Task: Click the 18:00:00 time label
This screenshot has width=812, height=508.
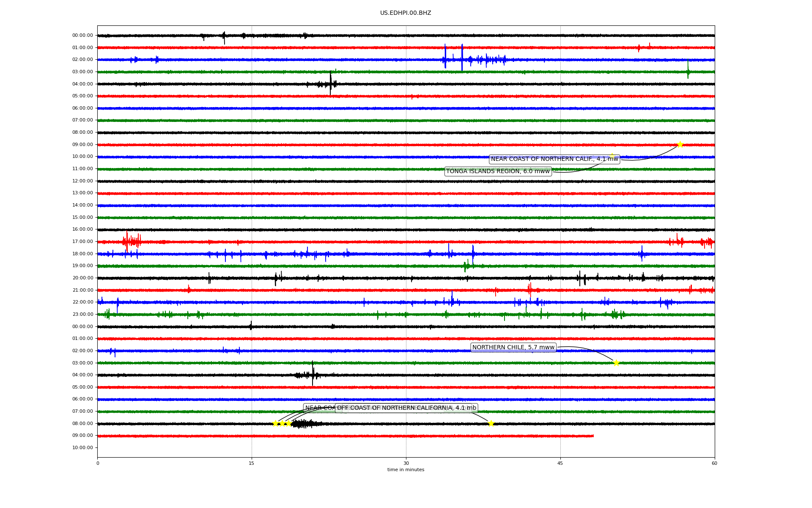Action: 82,254
